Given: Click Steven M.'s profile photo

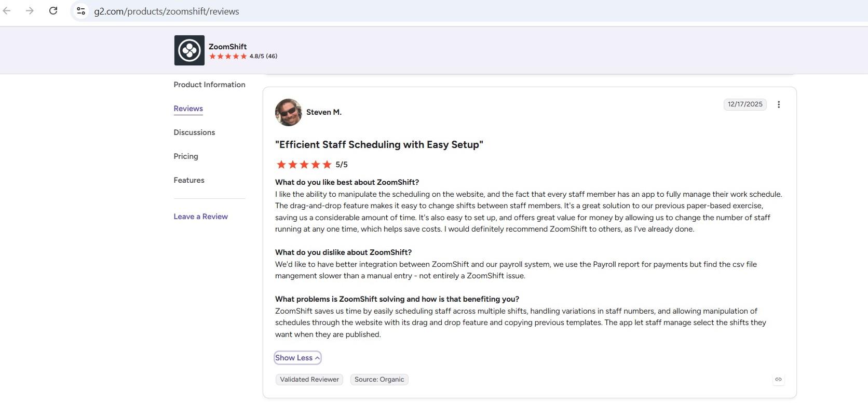Looking at the screenshot, I should (x=289, y=112).
